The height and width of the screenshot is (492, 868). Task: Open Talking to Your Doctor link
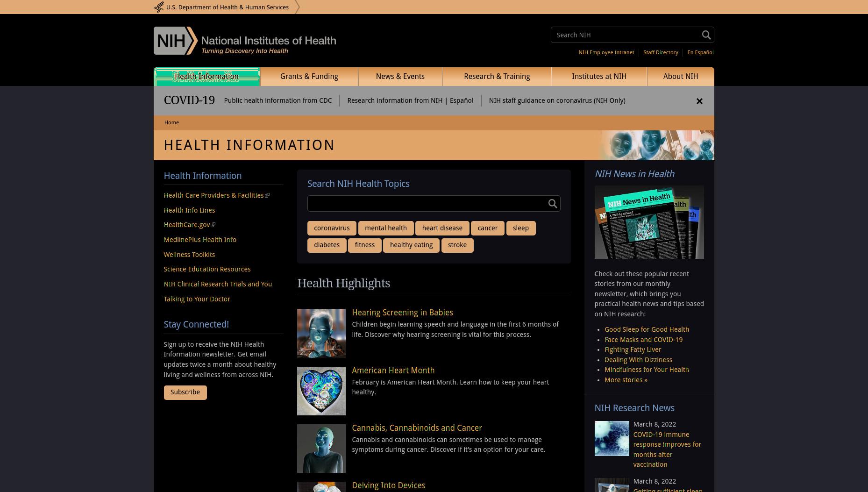point(197,299)
